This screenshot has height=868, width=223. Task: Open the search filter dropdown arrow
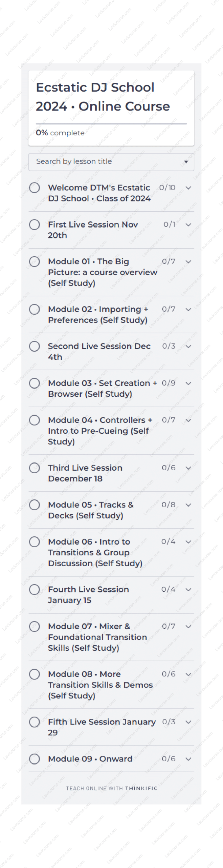tap(185, 162)
